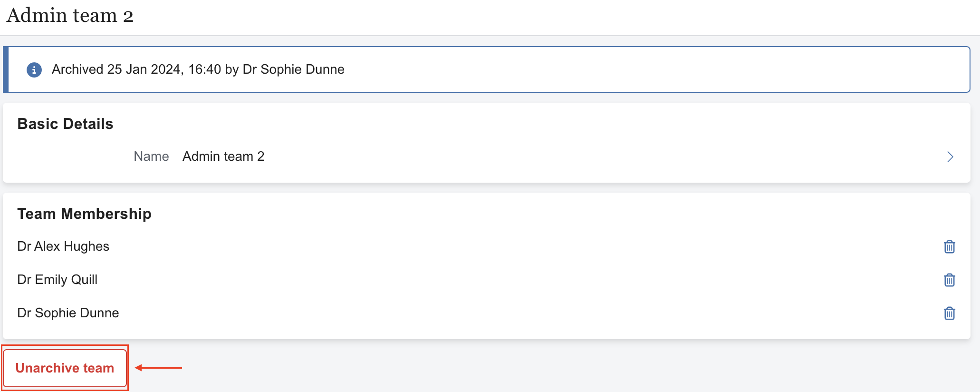Select member Dr Sophie Dunne

pos(68,313)
